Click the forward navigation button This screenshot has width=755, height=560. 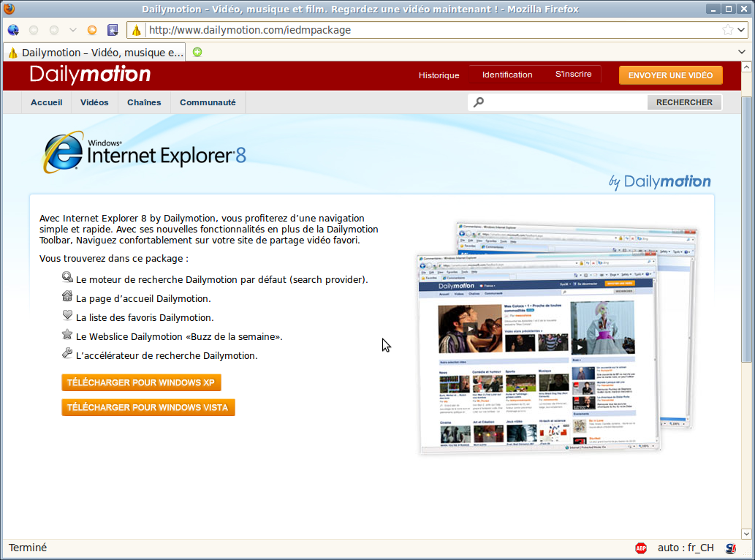(x=54, y=30)
